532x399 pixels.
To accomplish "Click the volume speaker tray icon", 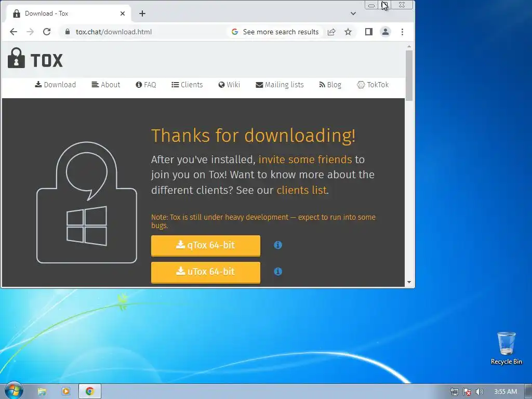I will 479,392.
